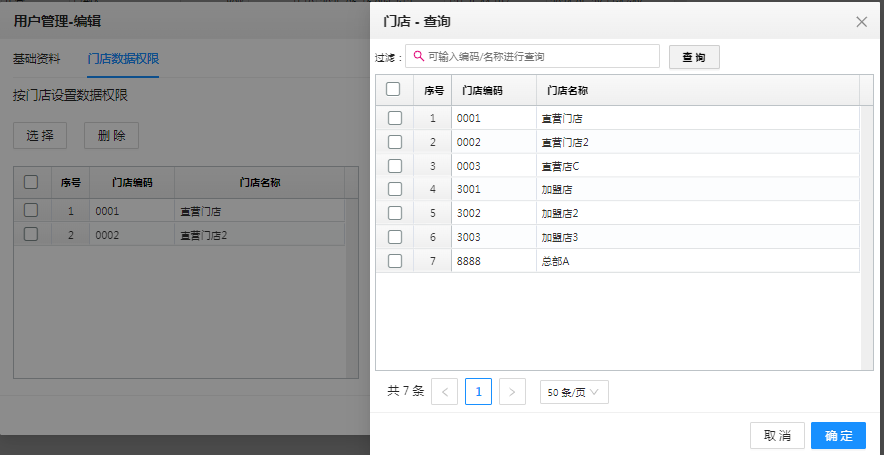
Task: Check the select-all checkbox in the dialog header
Action: tap(393, 89)
